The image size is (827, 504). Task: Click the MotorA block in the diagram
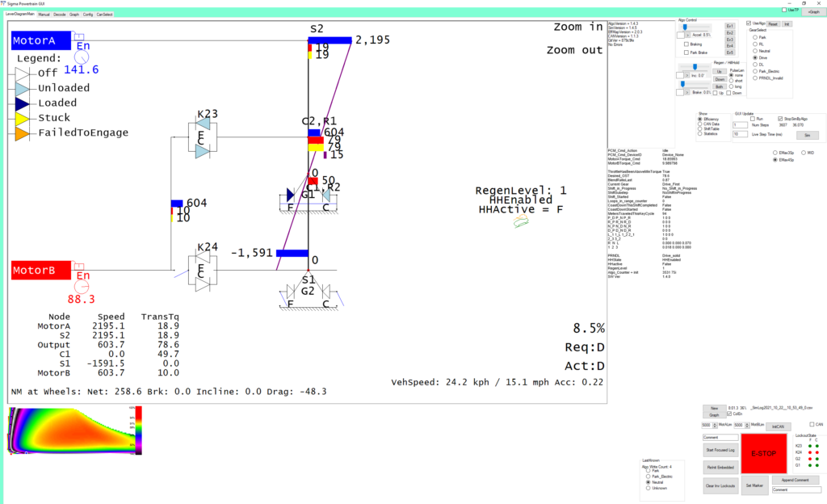click(x=41, y=40)
